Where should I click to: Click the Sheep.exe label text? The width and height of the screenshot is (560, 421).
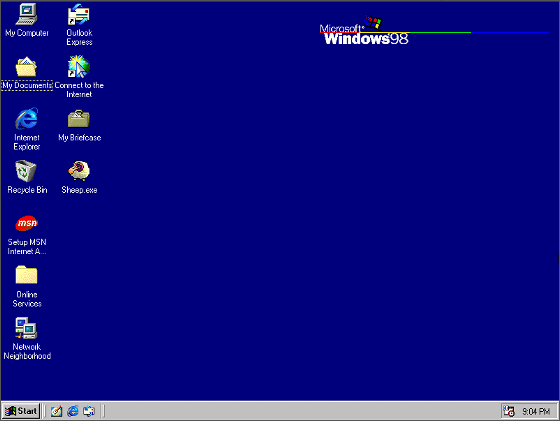click(x=79, y=190)
